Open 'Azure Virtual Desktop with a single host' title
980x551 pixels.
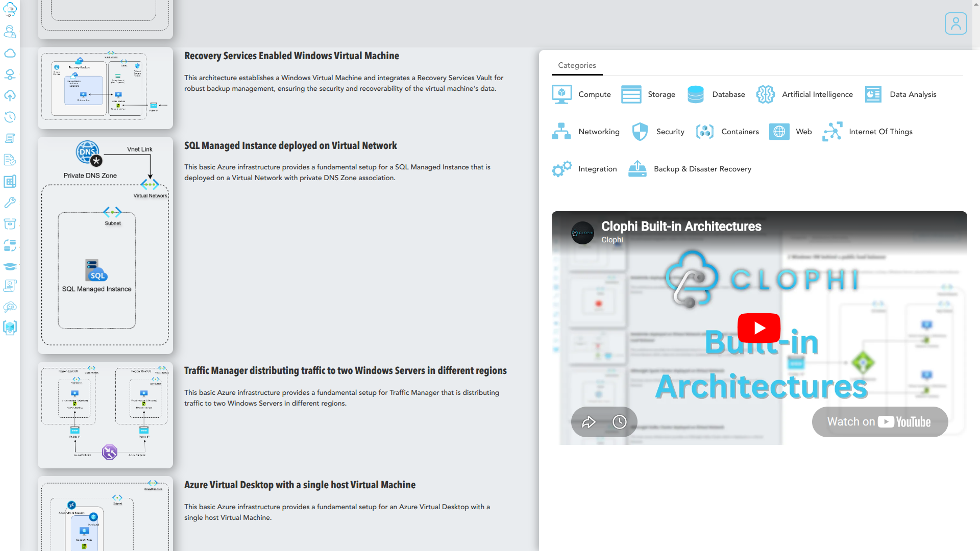click(x=300, y=485)
